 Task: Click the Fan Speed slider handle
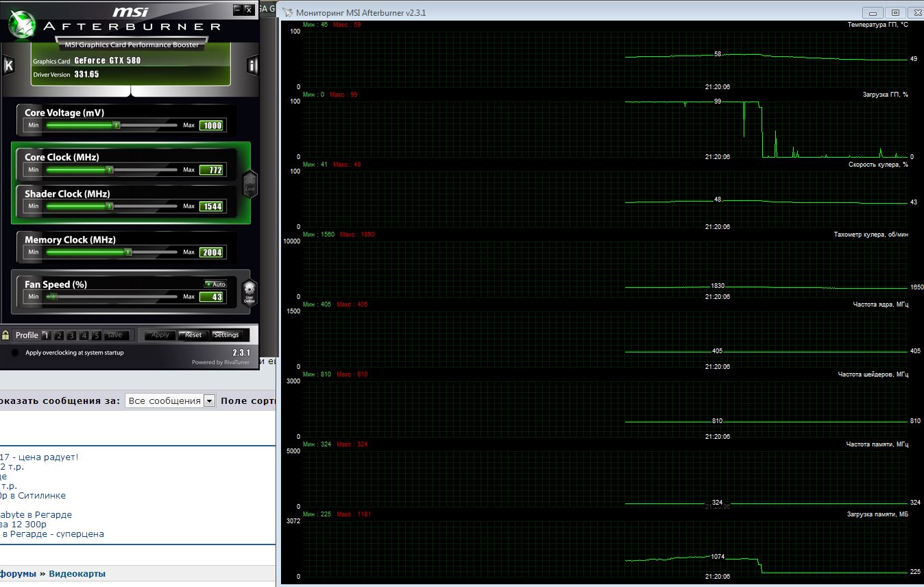pos(54,296)
